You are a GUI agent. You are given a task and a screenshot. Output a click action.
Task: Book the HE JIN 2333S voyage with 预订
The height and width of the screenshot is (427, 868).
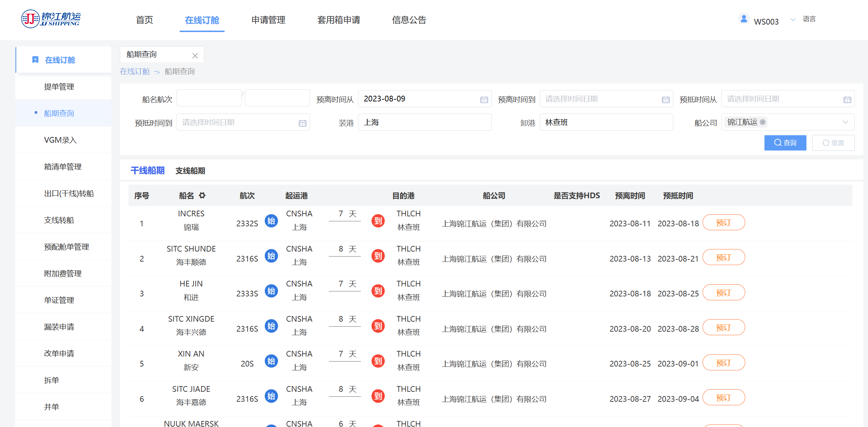724,292
